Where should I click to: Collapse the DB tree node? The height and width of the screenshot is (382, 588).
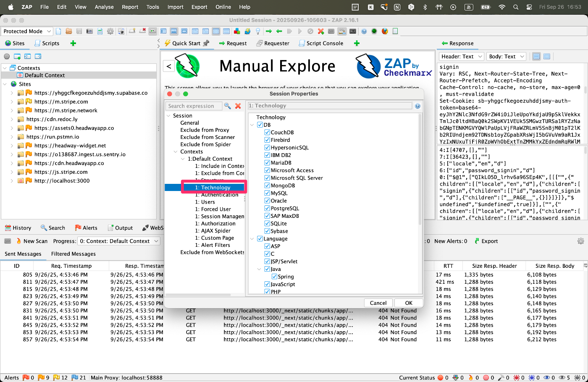(x=252, y=125)
